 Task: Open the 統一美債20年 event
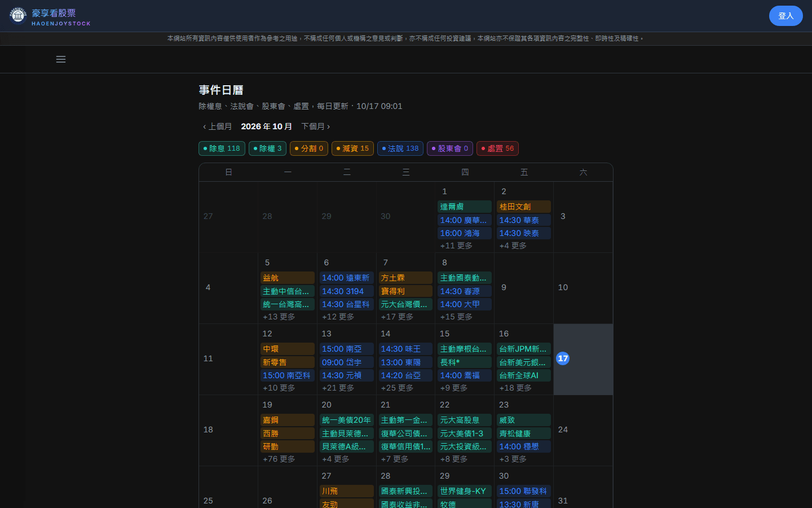pyautogui.click(x=347, y=420)
